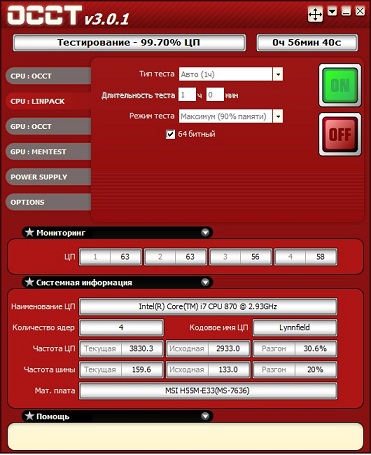The height and width of the screenshot is (455, 371).
Task: Click current CPU frequency 3830.3
Action: (x=141, y=349)
